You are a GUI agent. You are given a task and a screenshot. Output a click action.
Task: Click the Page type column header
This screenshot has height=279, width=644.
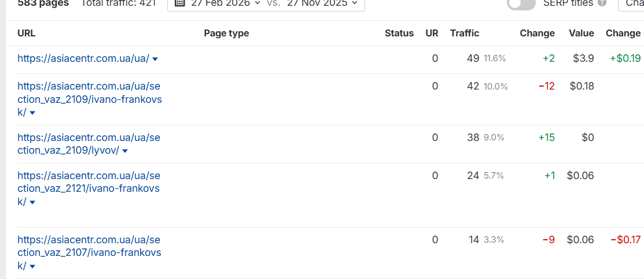tap(226, 33)
